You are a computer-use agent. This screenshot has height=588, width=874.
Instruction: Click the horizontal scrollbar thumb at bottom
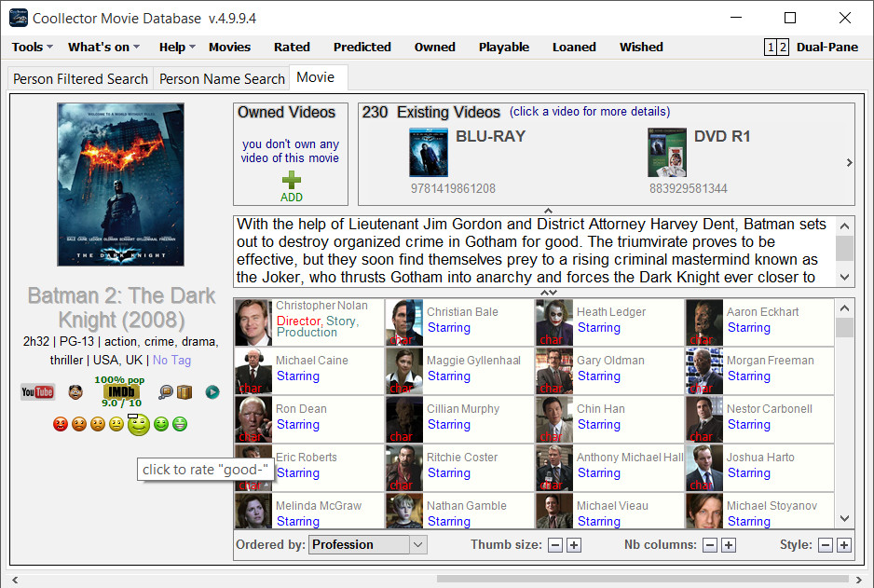point(642,579)
